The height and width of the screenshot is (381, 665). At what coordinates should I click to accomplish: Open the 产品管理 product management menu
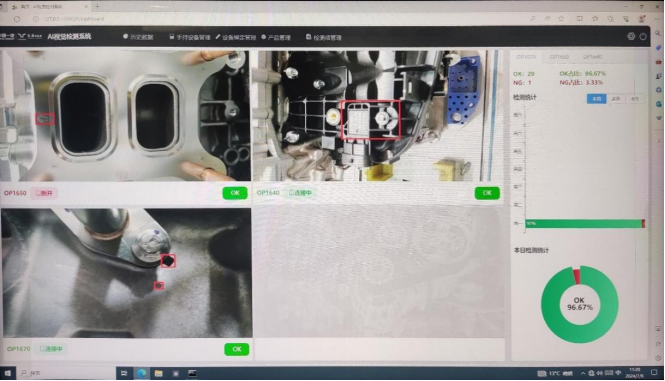click(x=276, y=37)
